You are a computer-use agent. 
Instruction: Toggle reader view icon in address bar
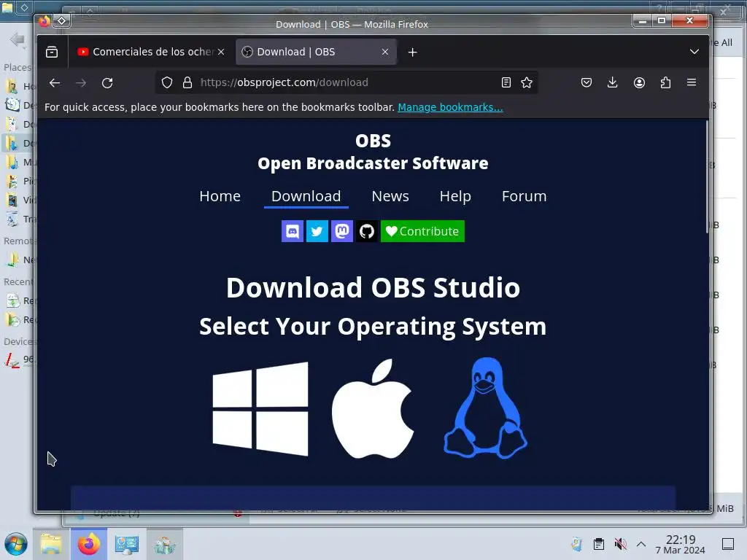(x=506, y=83)
